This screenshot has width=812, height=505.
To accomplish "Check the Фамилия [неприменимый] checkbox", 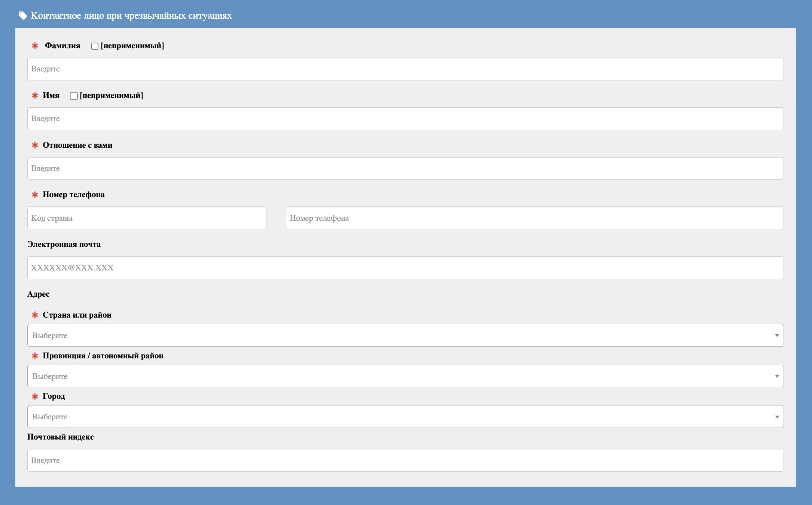I will tap(95, 46).
